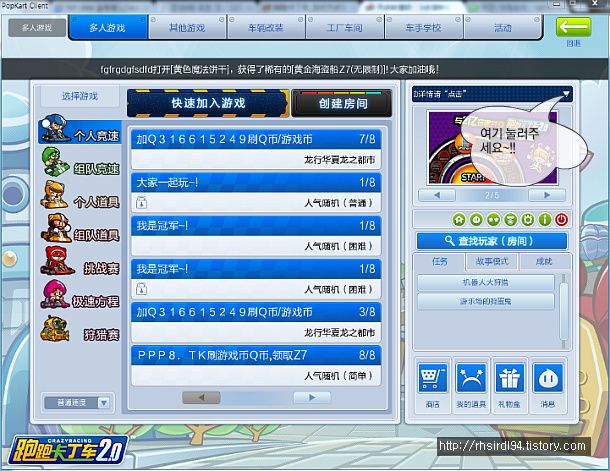Click lock icon in 大家一起玩 room

click(x=141, y=202)
